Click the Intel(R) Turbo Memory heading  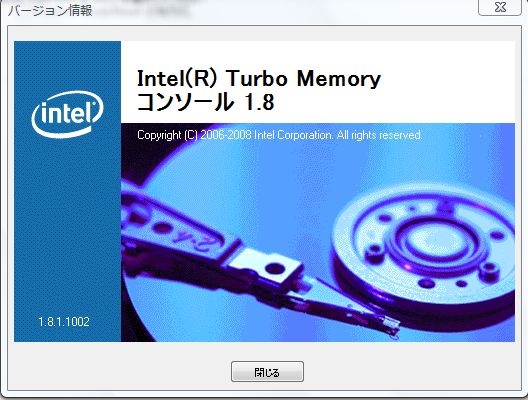(259, 78)
